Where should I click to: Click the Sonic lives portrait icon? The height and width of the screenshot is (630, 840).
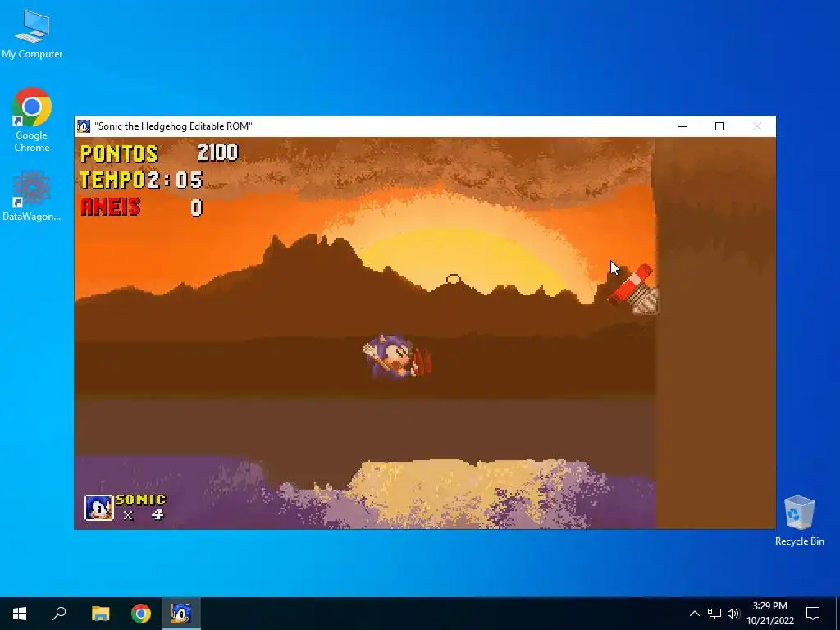click(x=99, y=508)
